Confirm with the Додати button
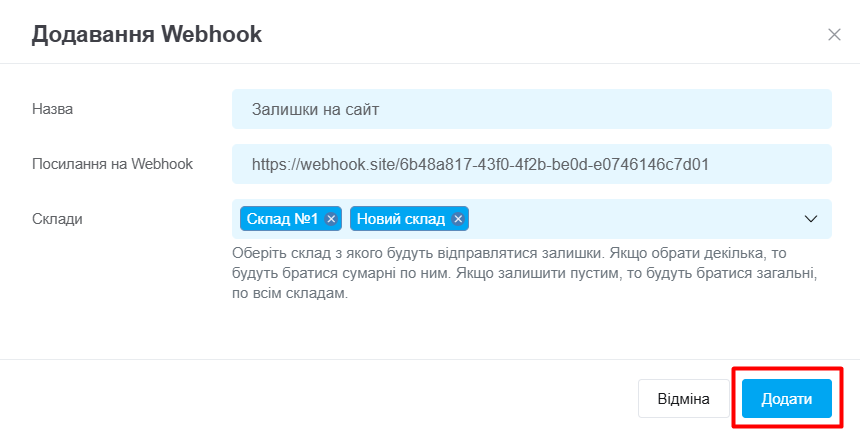Viewport: 860px width, 433px height. (x=787, y=398)
